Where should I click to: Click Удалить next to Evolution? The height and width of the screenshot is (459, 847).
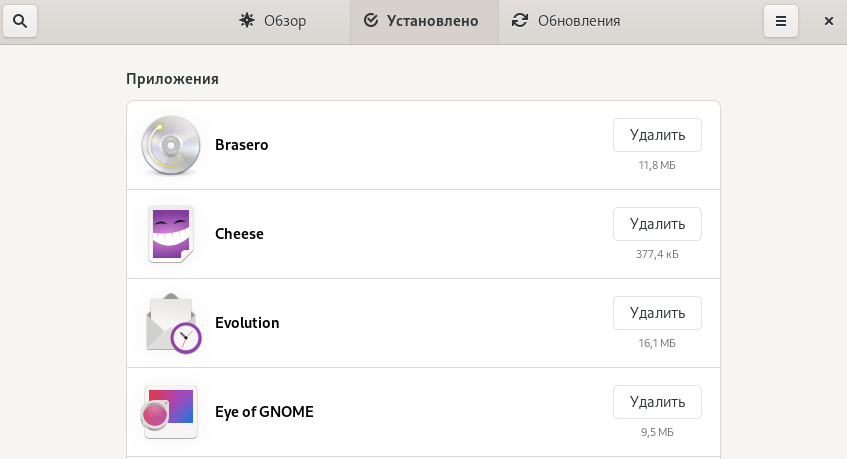coord(657,313)
